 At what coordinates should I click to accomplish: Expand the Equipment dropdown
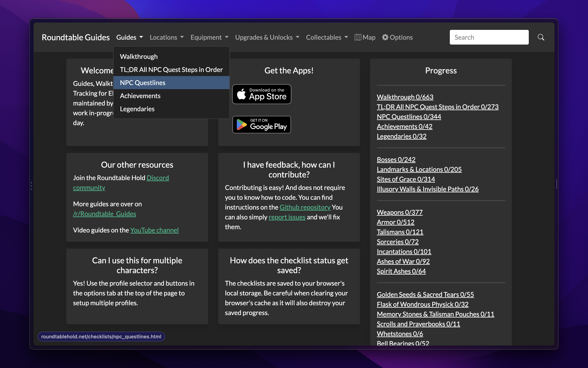[x=209, y=37]
